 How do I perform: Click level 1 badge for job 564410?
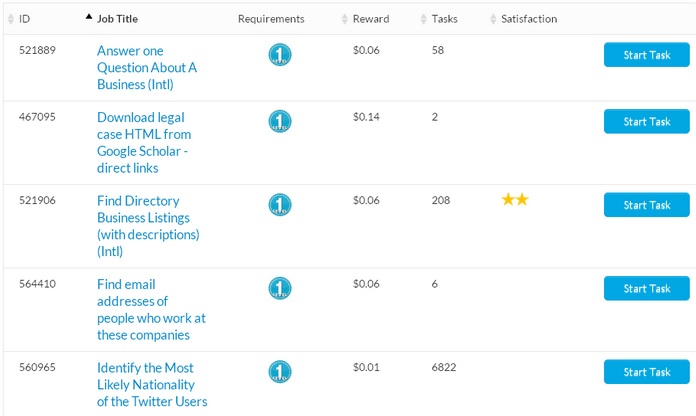[x=281, y=289]
